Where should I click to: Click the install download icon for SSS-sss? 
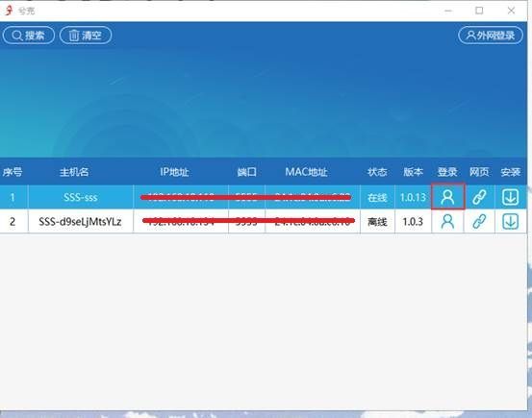point(510,197)
